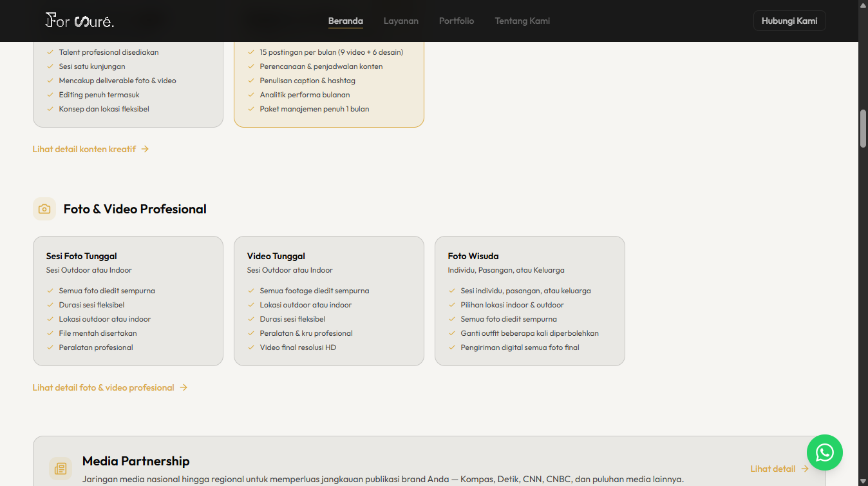Click the text 'Mencakup deliverable foto & video'
Viewport: 868px width, 486px height.
point(118,81)
